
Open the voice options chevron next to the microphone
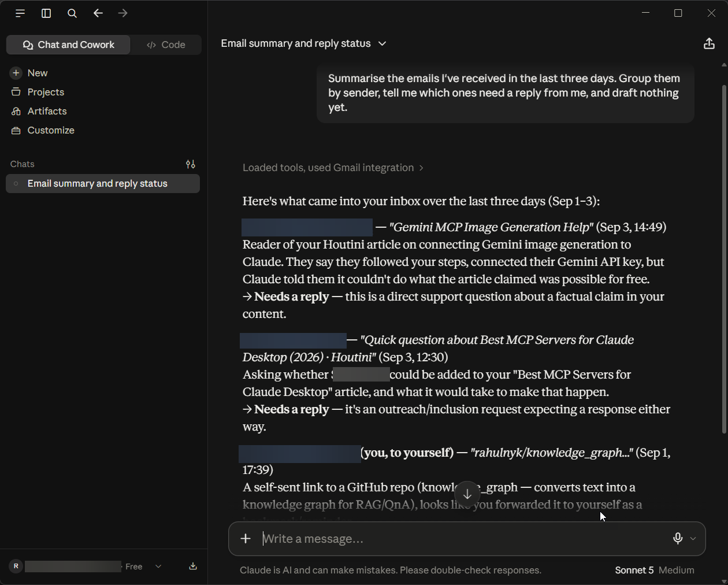pyautogui.click(x=693, y=538)
